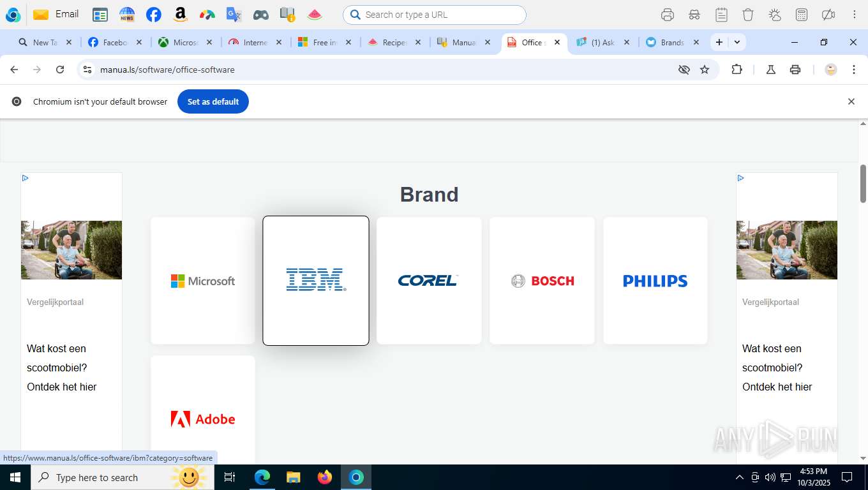Screen dimensions: 868x490
Task: Open Facebook shortcut in top bar
Action: [x=154, y=15]
